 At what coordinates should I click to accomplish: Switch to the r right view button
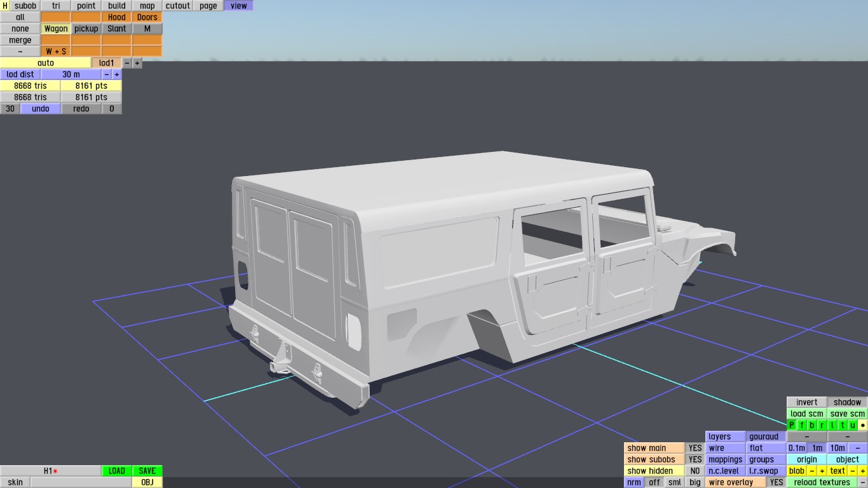(822, 425)
